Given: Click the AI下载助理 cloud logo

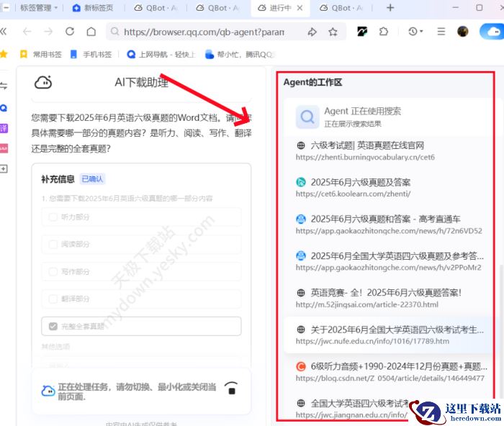Looking at the screenshot, I should click(43, 82).
